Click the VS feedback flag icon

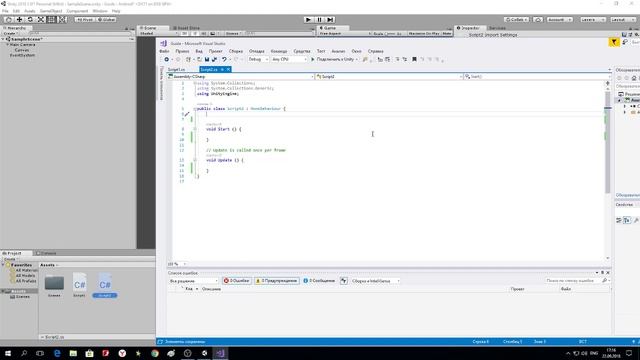click(x=614, y=42)
